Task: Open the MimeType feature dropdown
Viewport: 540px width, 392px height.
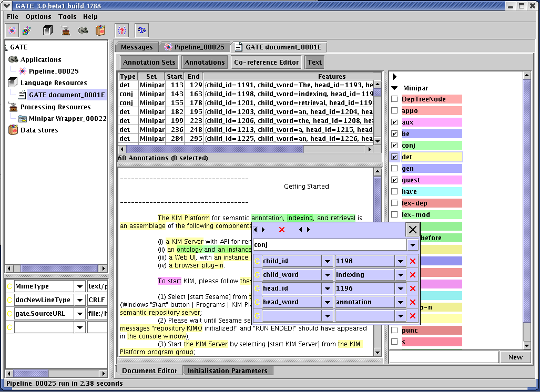Action: [79, 286]
